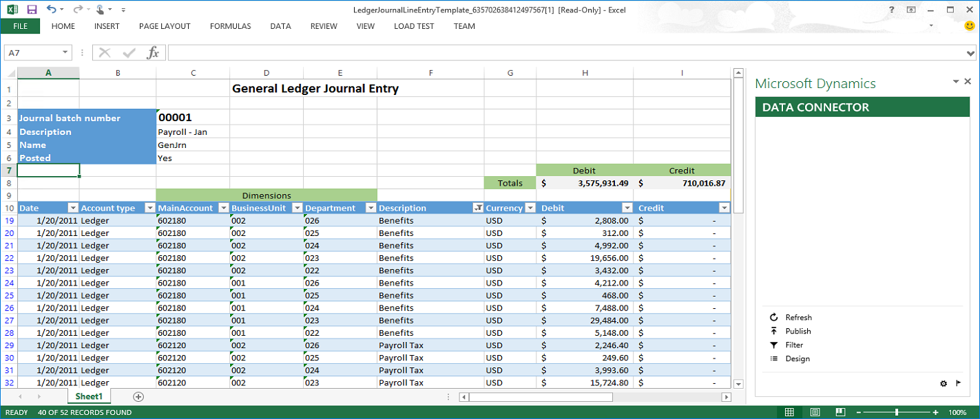Open the Date column filter dropdown
The image size is (980, 419).
coord(73,208)
